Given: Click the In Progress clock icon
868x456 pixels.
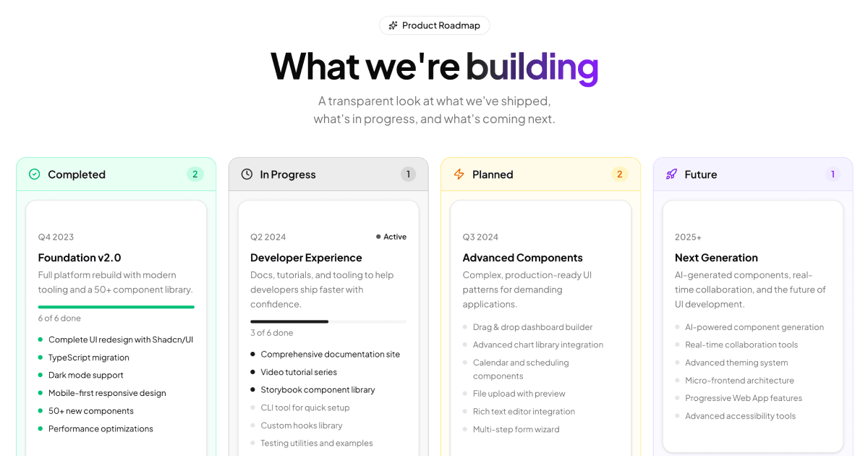Looking at the screenshot, I should (247, 174).
